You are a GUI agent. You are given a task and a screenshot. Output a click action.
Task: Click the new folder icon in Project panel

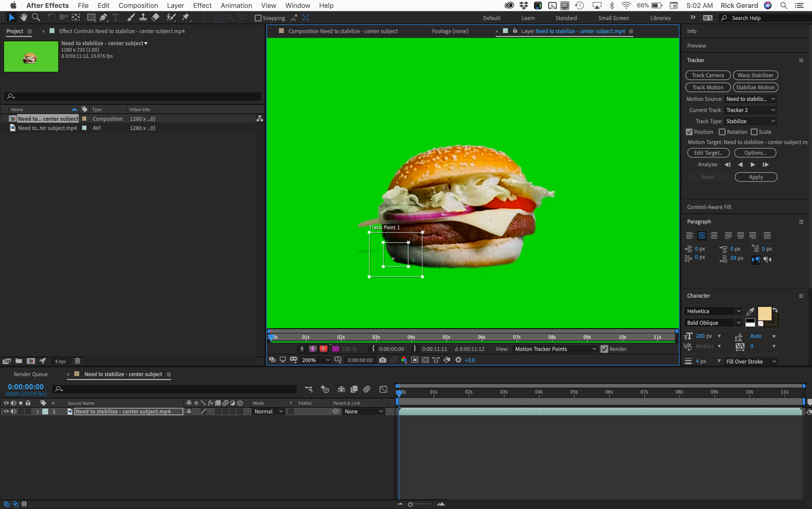click(18, 361)
